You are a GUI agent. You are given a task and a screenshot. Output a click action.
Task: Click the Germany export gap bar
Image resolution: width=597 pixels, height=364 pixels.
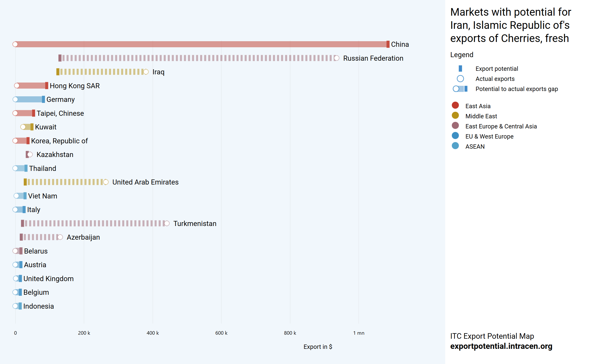tap(29, 99)
